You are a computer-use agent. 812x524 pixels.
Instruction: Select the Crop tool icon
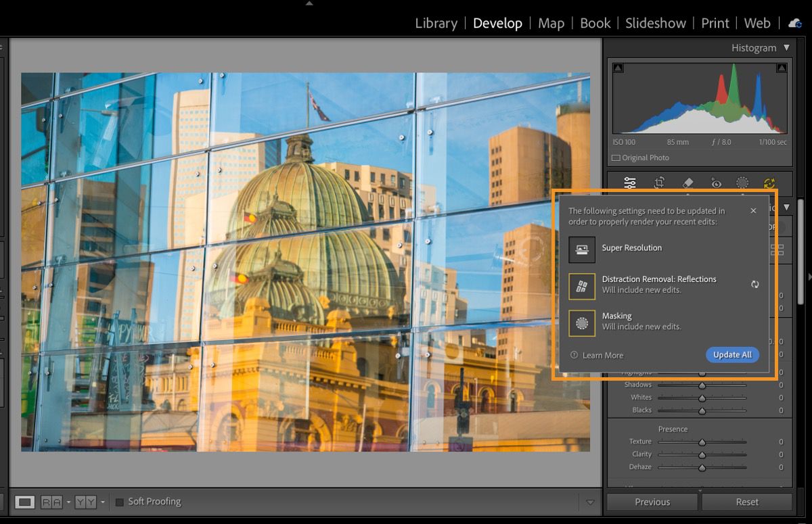pos(659,183)
